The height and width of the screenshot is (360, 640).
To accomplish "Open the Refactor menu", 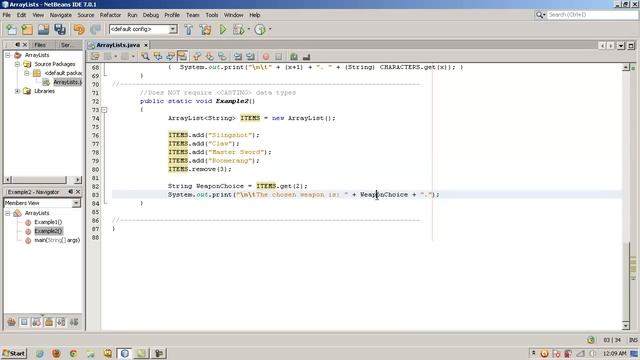I will click(110, 15).
